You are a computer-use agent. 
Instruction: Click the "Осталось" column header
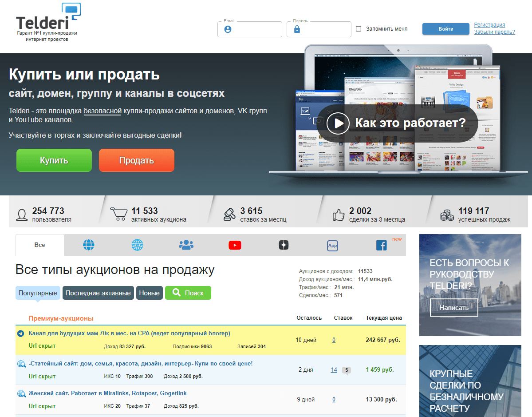309,318
